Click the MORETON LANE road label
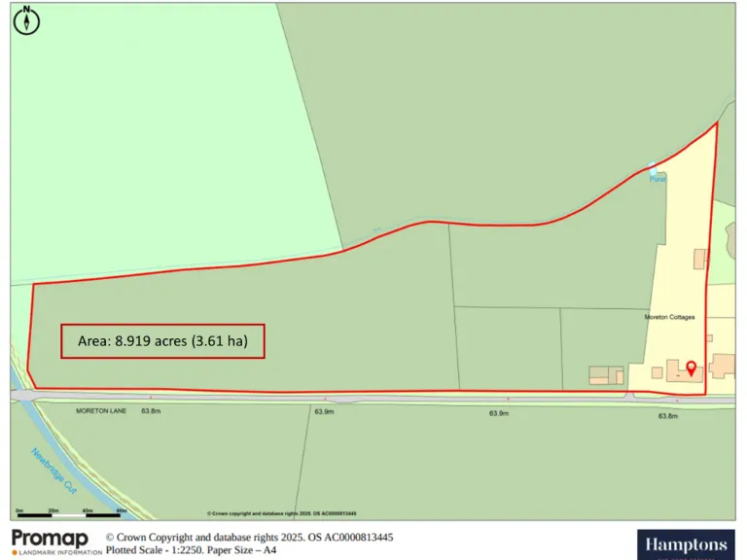Viewport: 747px width, 560px height. pos(101,410)
